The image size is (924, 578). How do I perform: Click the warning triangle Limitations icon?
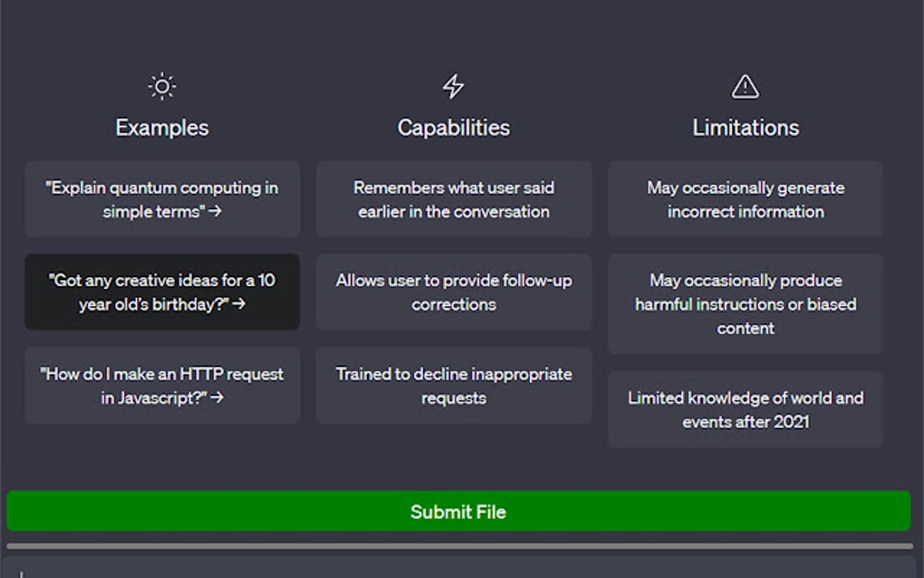(x=745, y=87)
